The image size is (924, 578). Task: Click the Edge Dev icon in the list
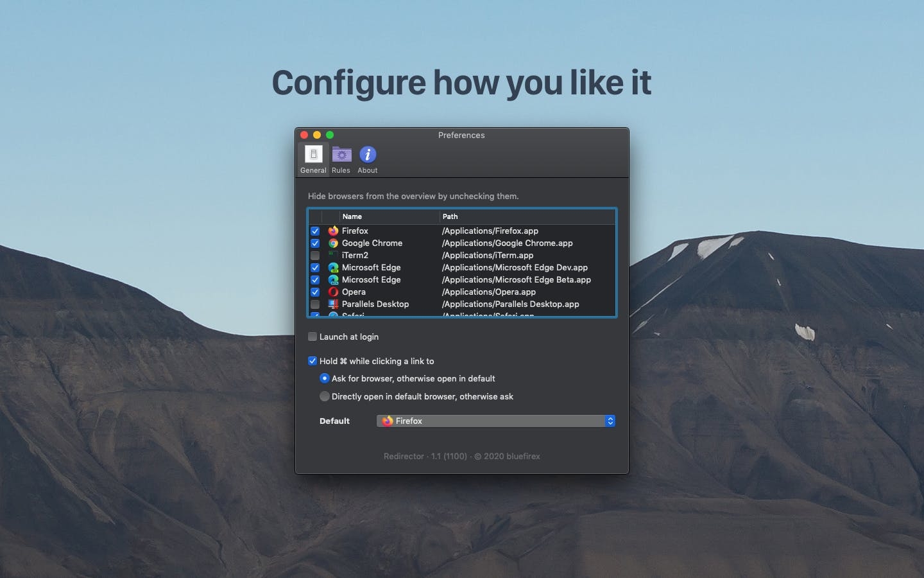(334, 267)
